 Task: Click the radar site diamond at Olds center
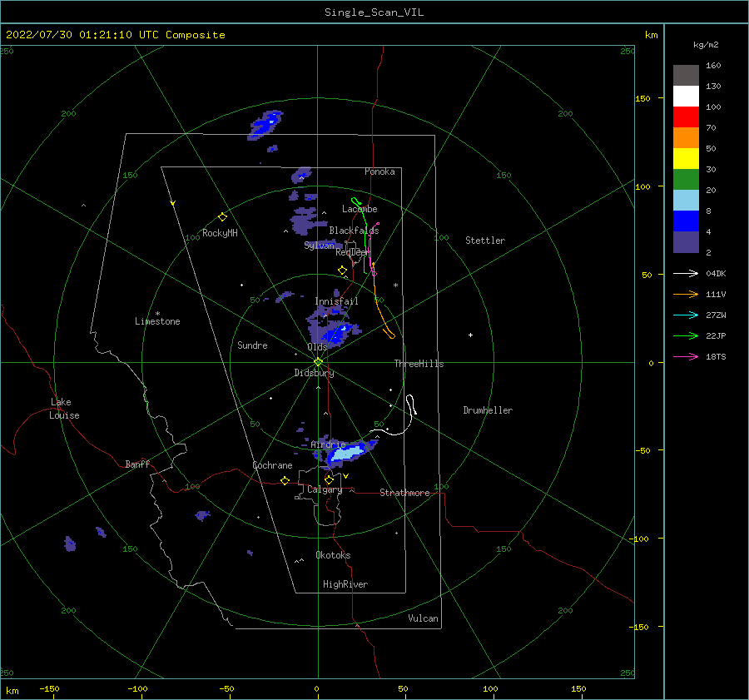coord(318,362)
